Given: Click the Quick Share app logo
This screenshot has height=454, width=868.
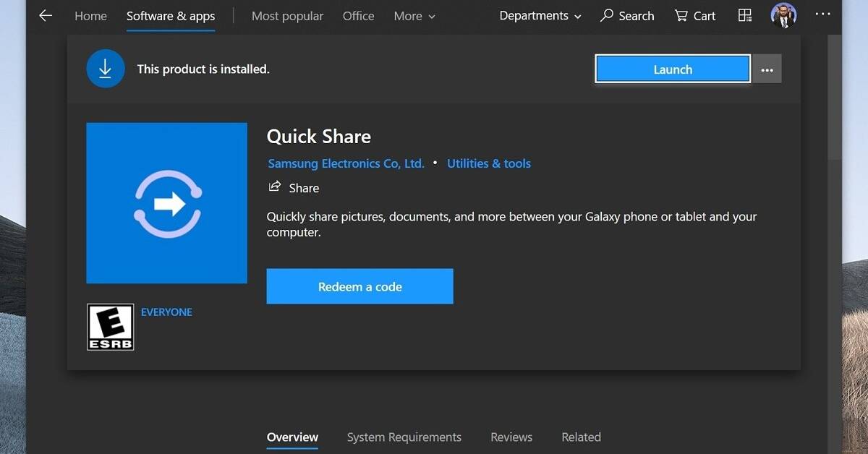Looking at the screenshot, I should (166, 203).
